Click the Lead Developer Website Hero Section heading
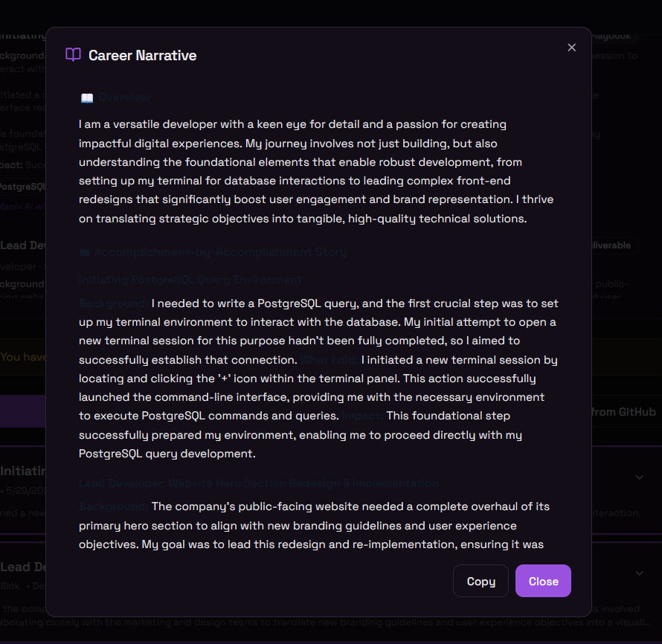The width and height of the screenshot is (662, 644). [259, 483]
